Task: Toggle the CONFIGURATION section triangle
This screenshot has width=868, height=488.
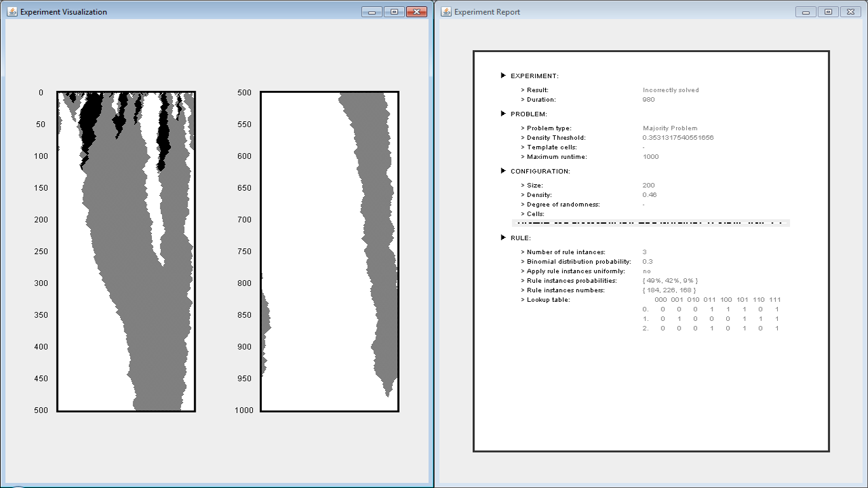Action: 504,171
